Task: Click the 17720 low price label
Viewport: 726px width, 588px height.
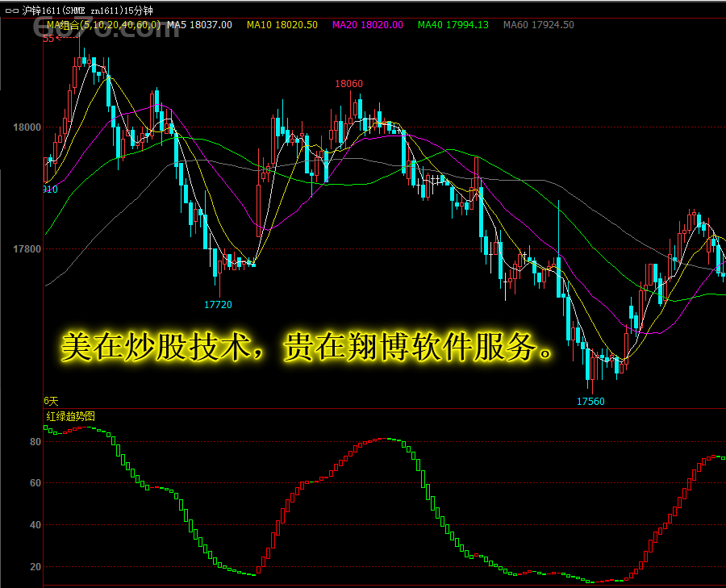Action: [x=218, y=305]
